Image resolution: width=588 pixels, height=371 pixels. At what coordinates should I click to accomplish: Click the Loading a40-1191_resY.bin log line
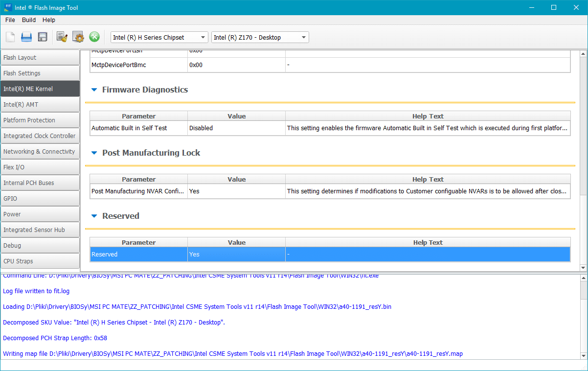[197, 307]
